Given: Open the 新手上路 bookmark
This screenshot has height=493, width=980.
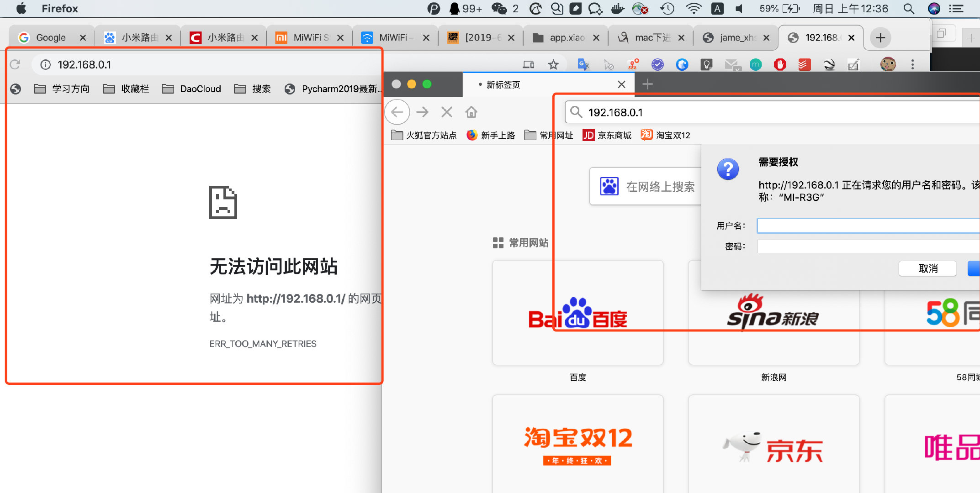Looking at the screenshot, I should click(491, 135).
